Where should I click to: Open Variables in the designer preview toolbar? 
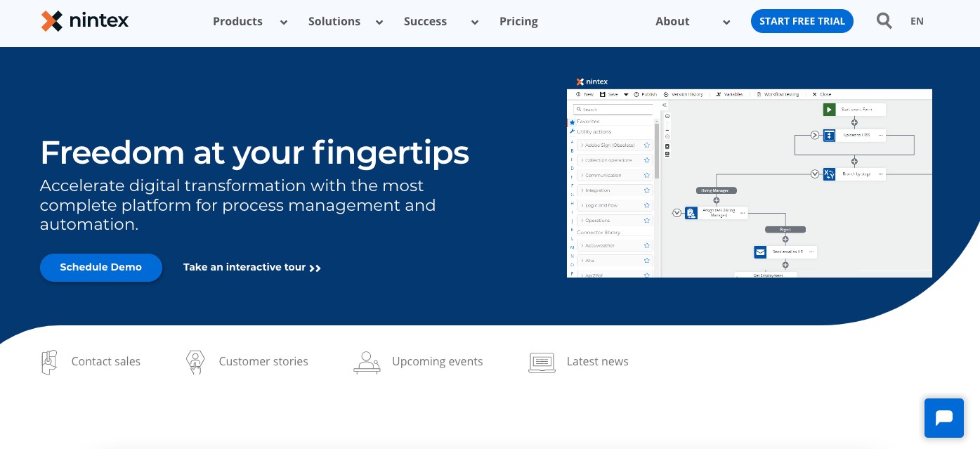point(730,94)
